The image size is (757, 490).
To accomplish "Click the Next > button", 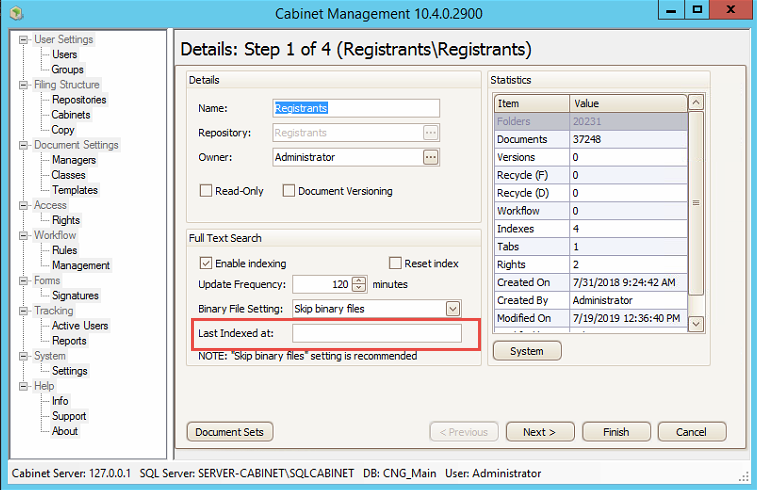I will [x=540, y=432].
